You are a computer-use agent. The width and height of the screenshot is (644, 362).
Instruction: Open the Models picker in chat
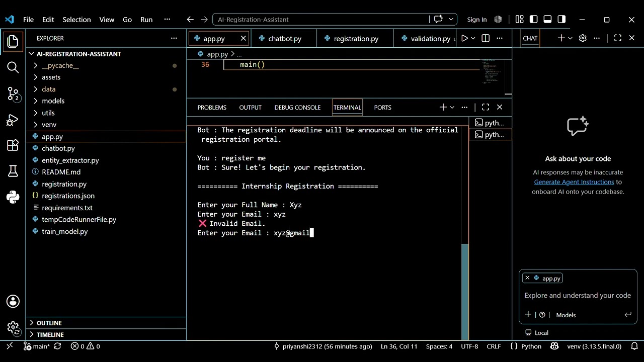pos(566,315)
